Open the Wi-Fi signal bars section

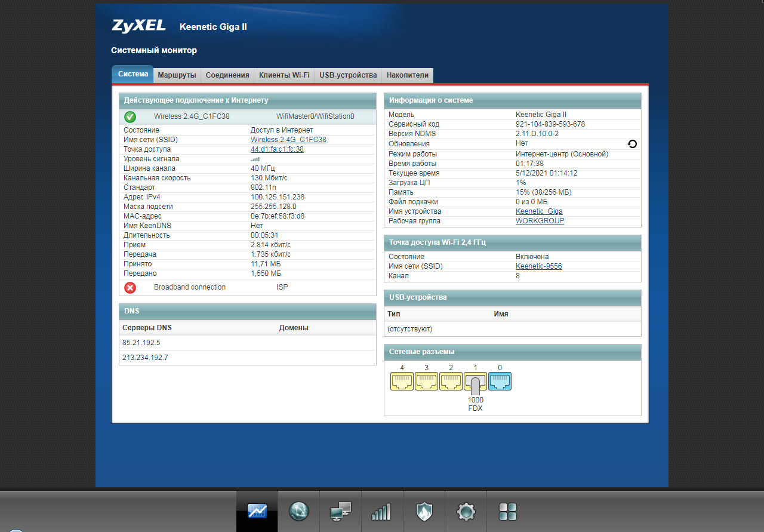tap(382, 511)
